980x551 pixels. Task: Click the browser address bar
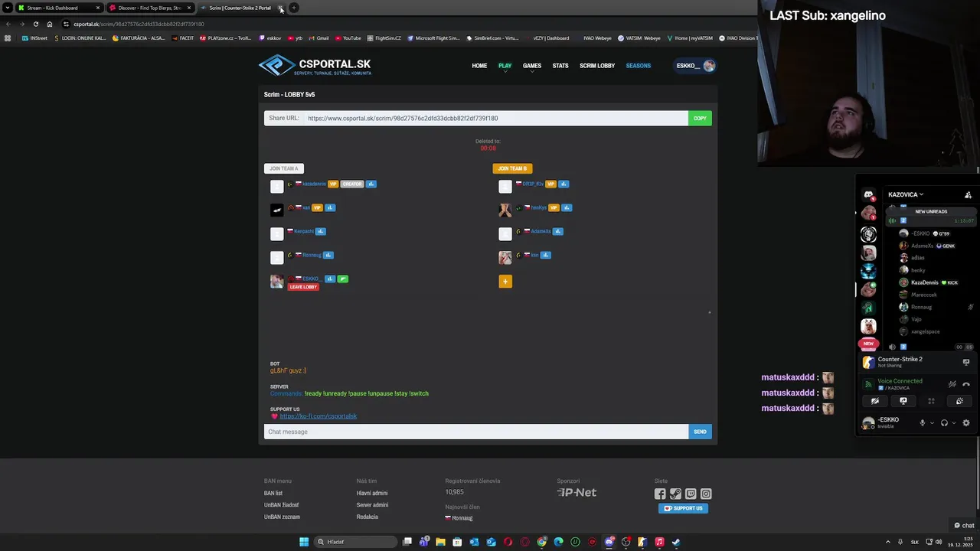[406, 24]
